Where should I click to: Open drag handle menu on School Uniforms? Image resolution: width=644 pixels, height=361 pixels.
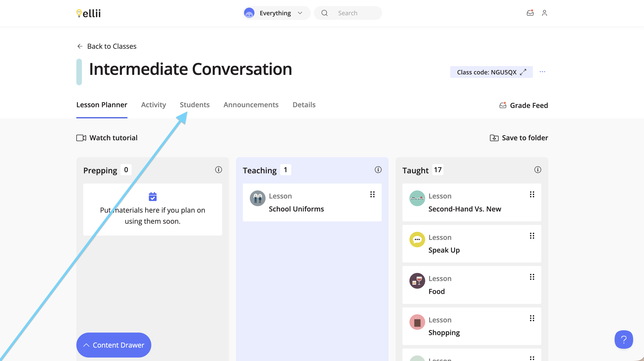tap(372, 194)
